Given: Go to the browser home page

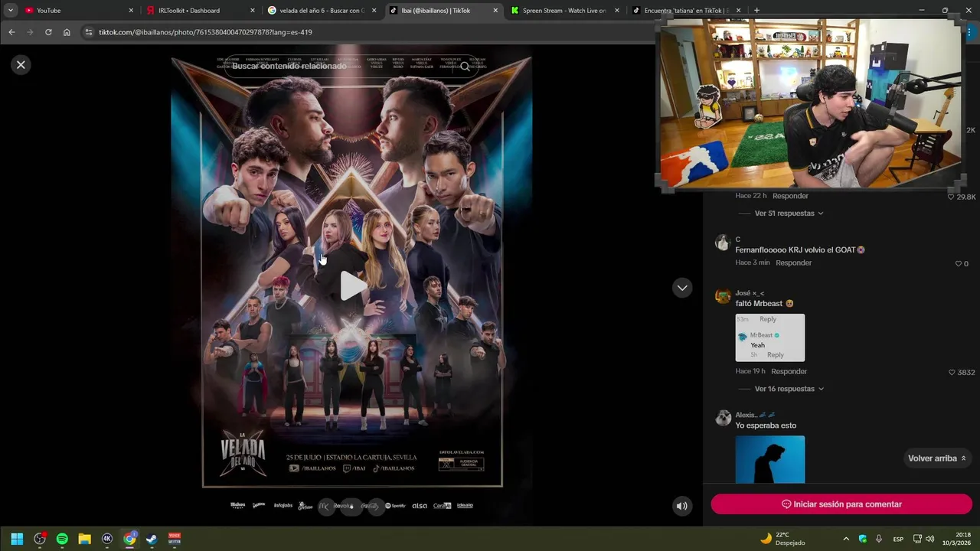Looking at the screenshot, I should [x=67, y=32].
